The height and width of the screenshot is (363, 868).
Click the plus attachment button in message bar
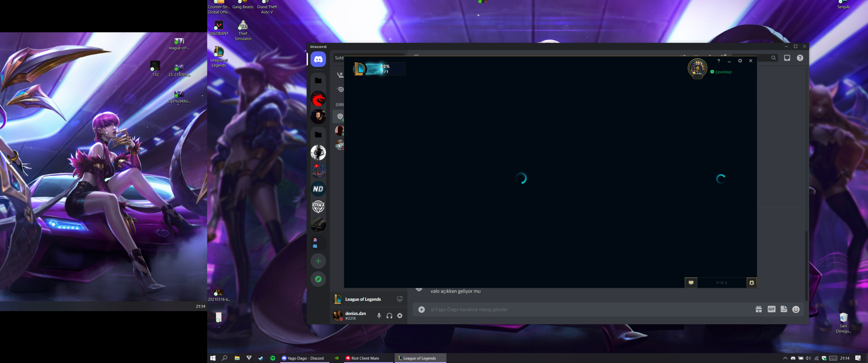click(x=421, y=309)
